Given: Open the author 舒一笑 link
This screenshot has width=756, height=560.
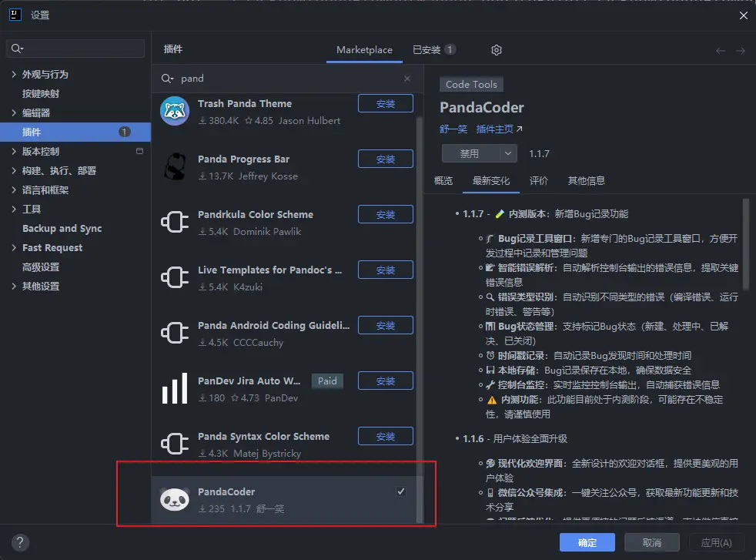Looking at the screenshot, I should pos(453,129).
